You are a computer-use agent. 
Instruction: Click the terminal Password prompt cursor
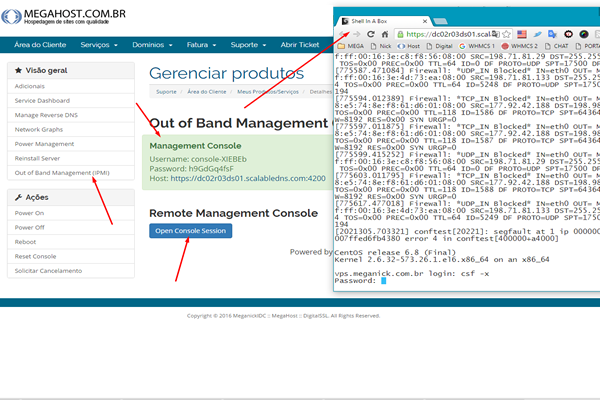click(383, 281)
